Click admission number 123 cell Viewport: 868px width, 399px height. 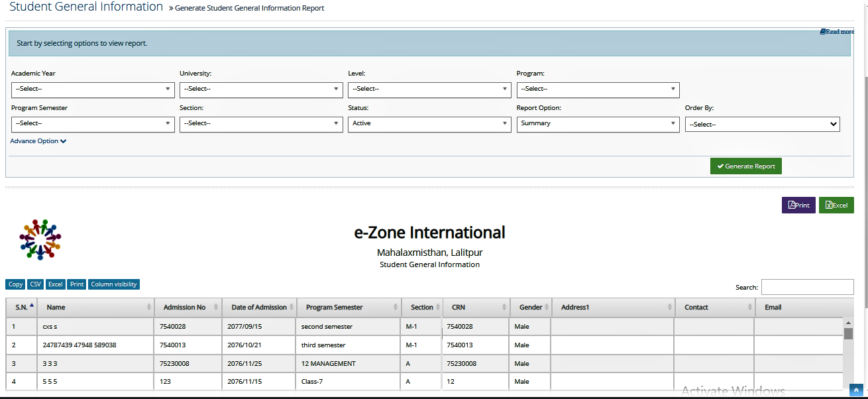(x=188, y=382)
